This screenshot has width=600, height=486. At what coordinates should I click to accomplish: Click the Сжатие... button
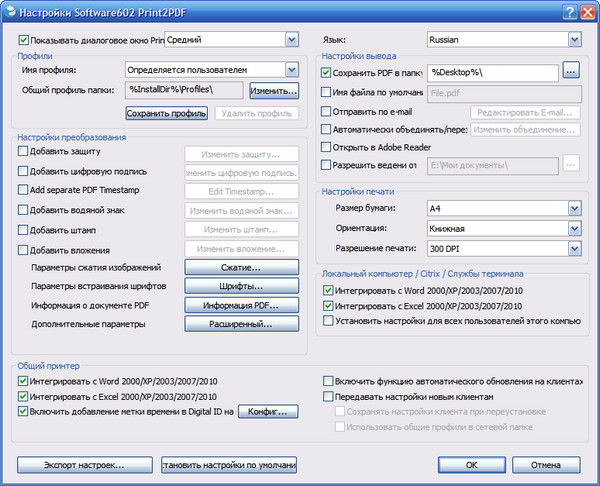[241, 267]
